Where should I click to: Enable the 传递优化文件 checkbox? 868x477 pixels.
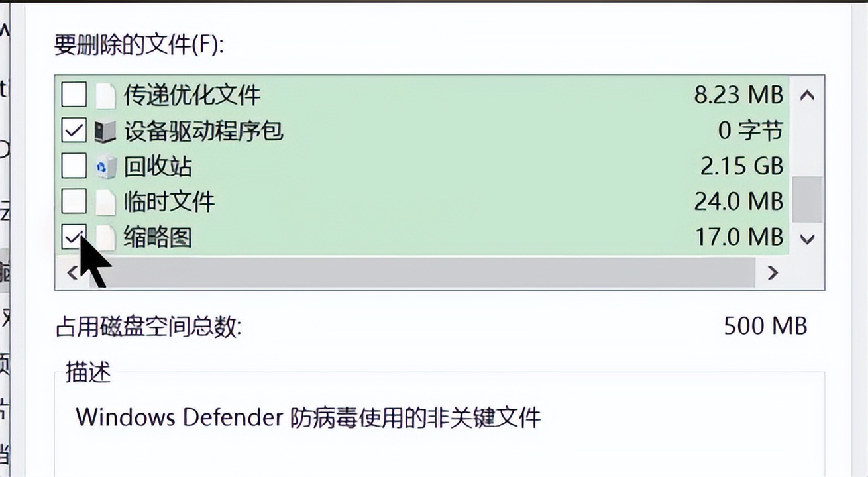tap(74, 95)
